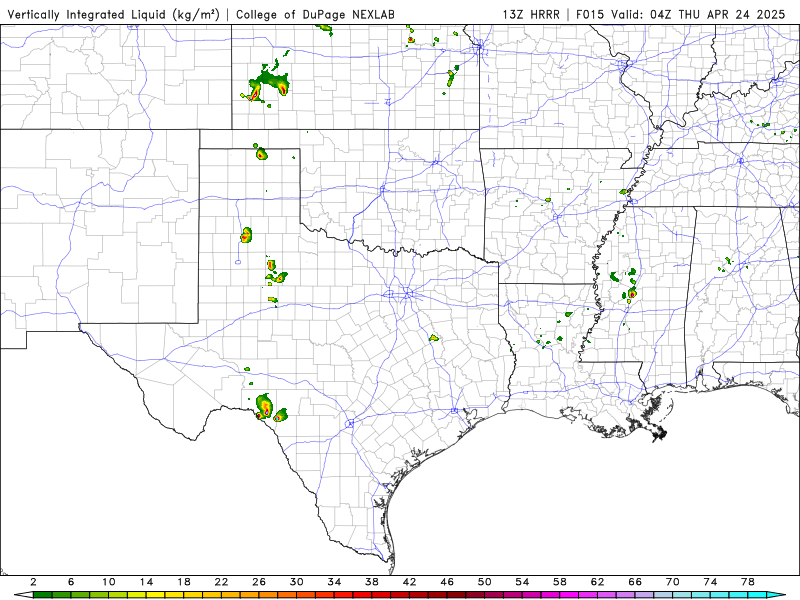Select the cyan color bar segment under label 78
This screenshot has height=600, width=800.
pos(758,595)
